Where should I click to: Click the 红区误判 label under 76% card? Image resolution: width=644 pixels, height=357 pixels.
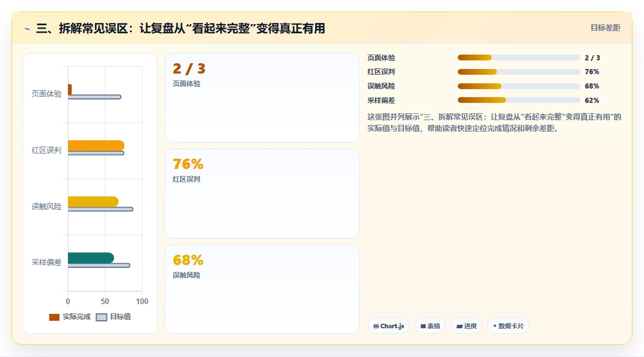186,179
